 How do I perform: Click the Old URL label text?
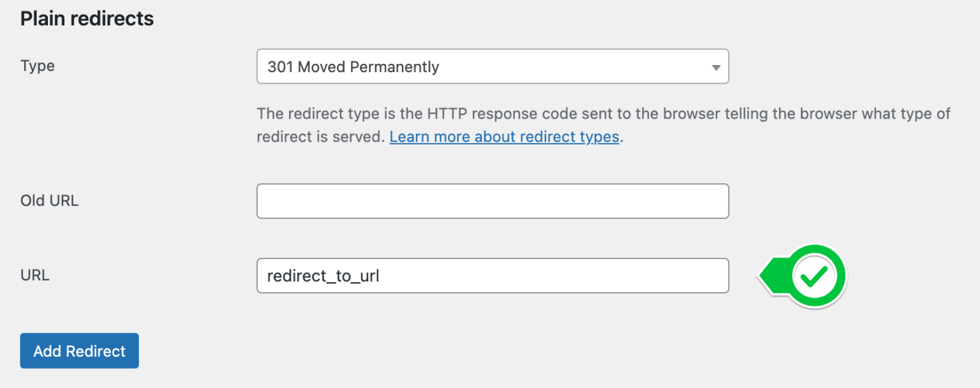50,200
